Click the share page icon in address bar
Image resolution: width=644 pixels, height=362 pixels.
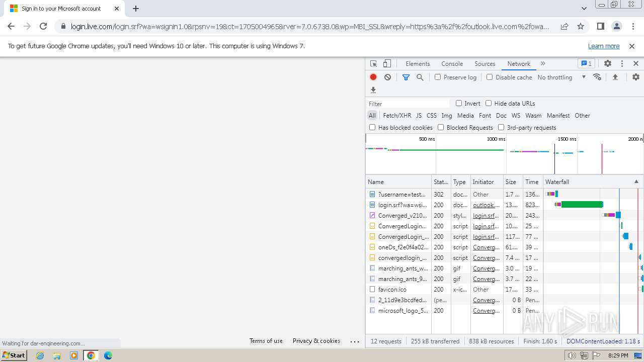[565, 26]
